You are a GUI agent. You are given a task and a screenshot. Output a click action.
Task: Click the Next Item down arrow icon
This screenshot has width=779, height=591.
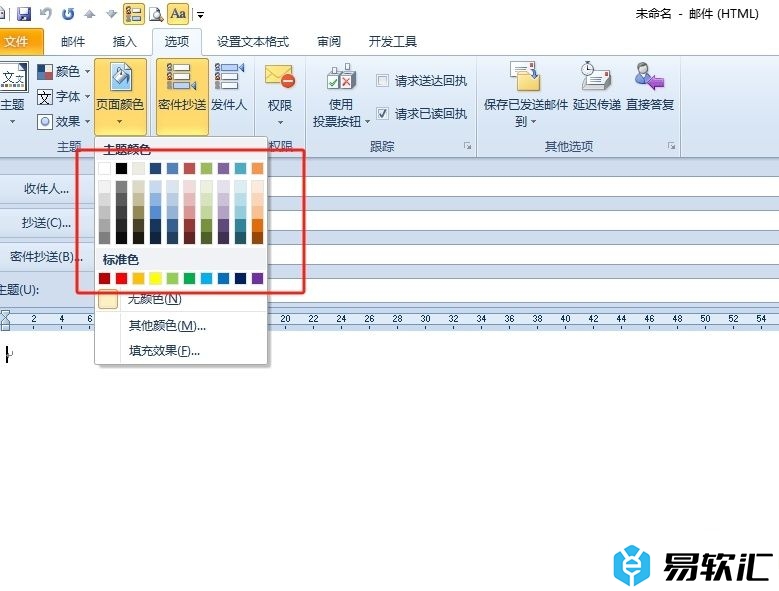tap(111, 14)
